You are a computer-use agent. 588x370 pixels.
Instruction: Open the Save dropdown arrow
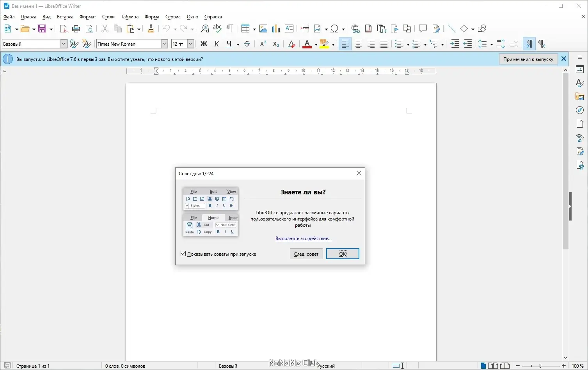(x=51, y=29)
